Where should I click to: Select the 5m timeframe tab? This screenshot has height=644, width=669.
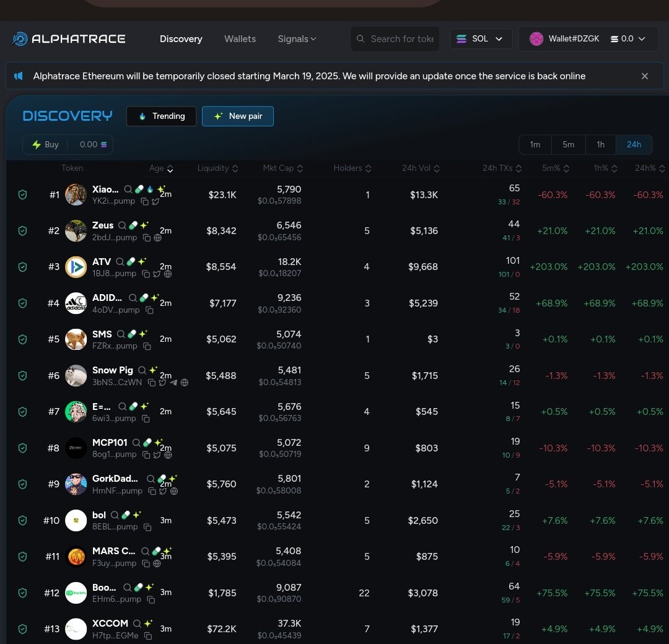[568, 144]
